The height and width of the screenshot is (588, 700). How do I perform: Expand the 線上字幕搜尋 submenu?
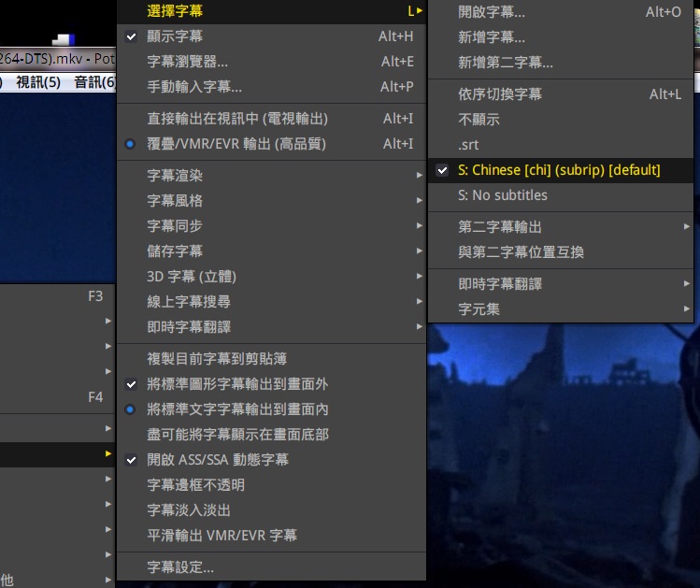click(271, 301)
